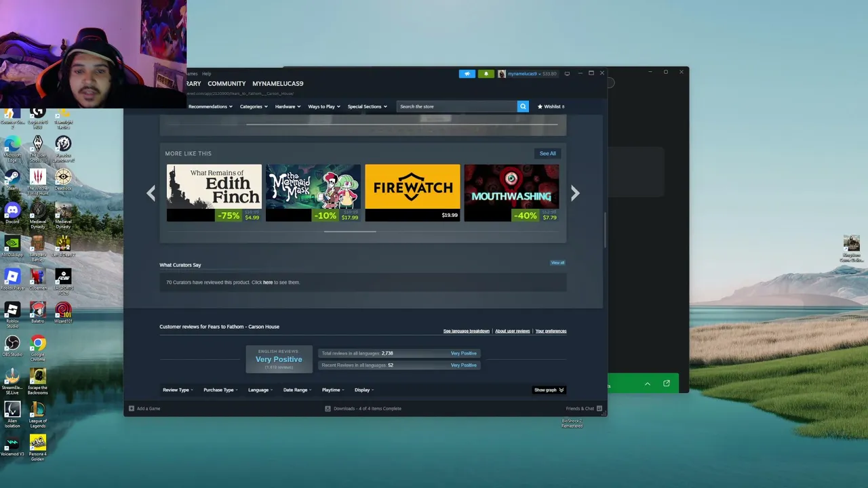Select the Cubemen desktop icon
Image resolution: width=868 pixels, height=488 pixels.
pyautogui.click(x=38, y=279)
